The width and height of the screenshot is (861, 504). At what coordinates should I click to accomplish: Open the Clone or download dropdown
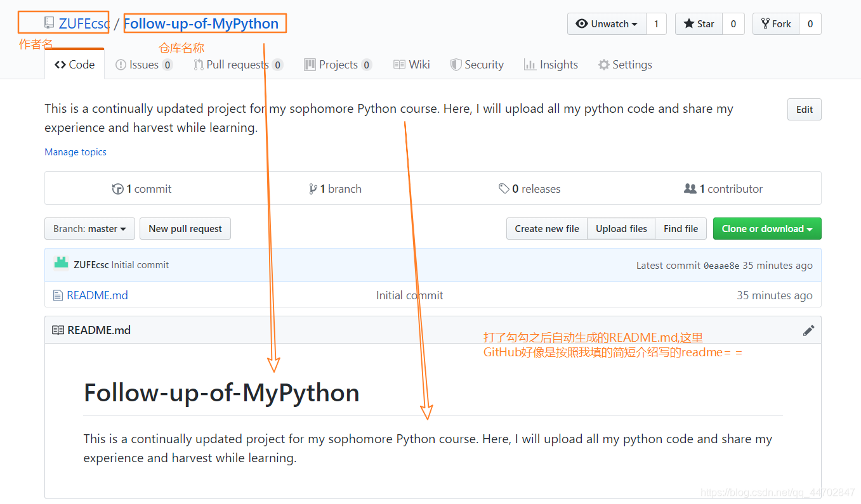click(767, 229)
